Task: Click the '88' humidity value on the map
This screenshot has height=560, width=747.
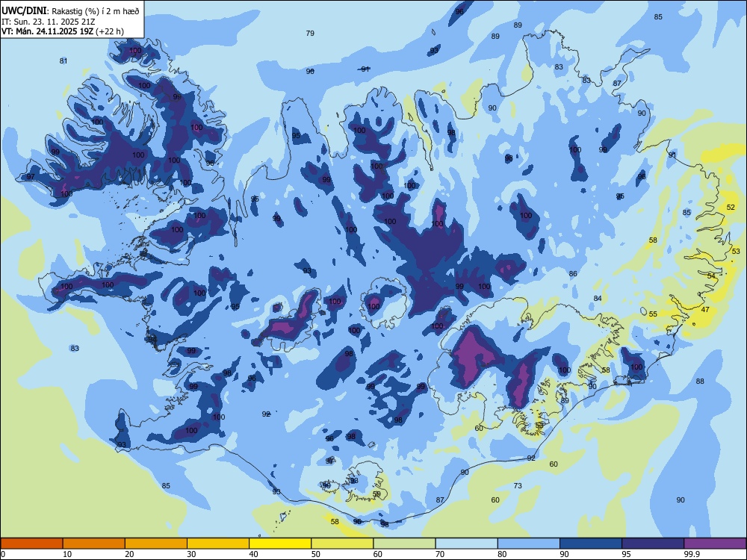Action: tap(700, 382)
